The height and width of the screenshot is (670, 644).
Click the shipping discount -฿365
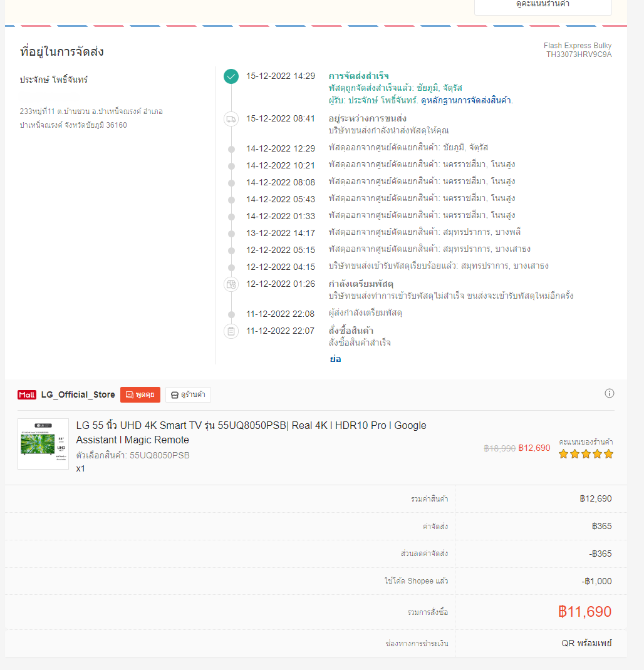tap(600, 554)
